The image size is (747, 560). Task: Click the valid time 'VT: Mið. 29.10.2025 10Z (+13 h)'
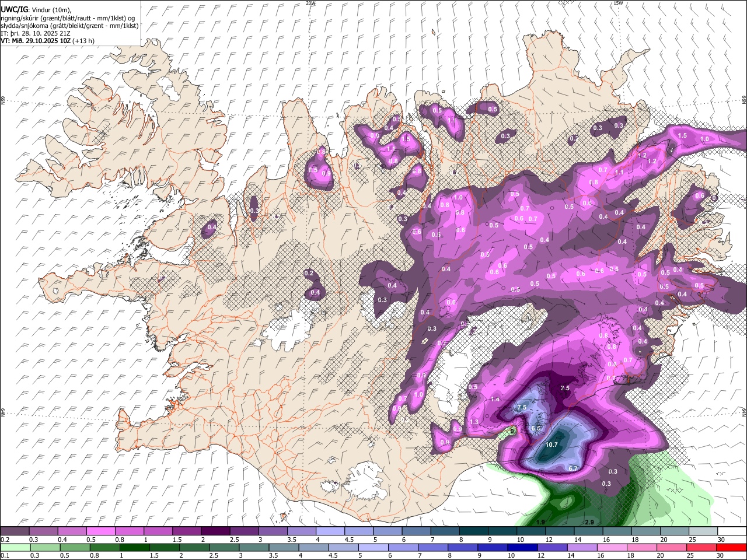coord(47,41)
